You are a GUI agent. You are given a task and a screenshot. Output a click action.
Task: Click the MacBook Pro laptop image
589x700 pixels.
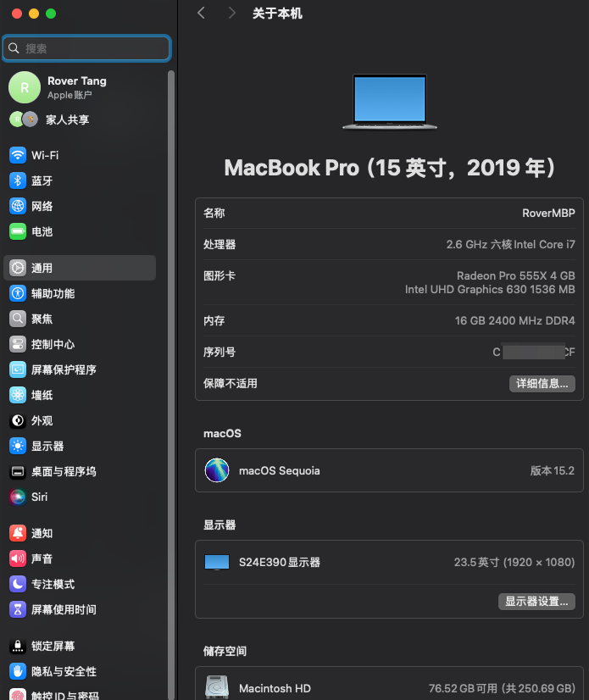[390, 102]
